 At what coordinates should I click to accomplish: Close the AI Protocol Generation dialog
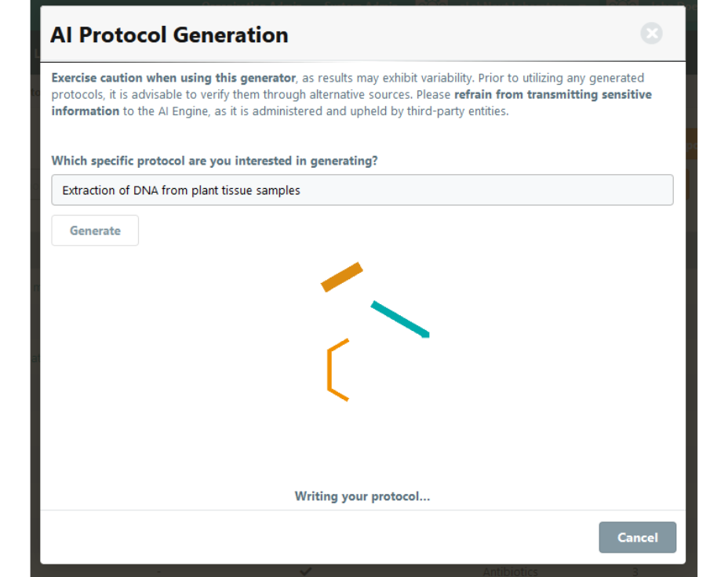[651, 34]
